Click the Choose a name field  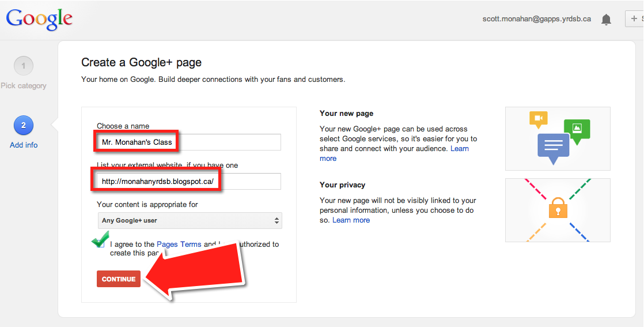pos(189,142)
